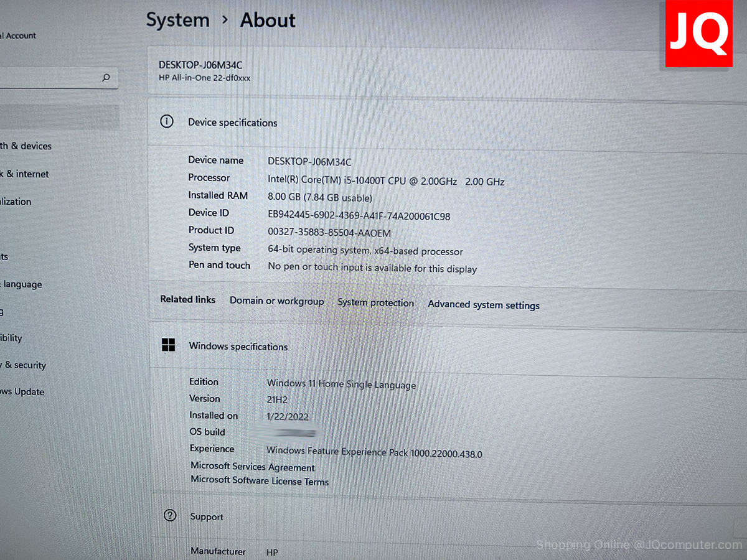Select the Pen and touch value text
Viewport: 747px width, 560px height.
372,268
